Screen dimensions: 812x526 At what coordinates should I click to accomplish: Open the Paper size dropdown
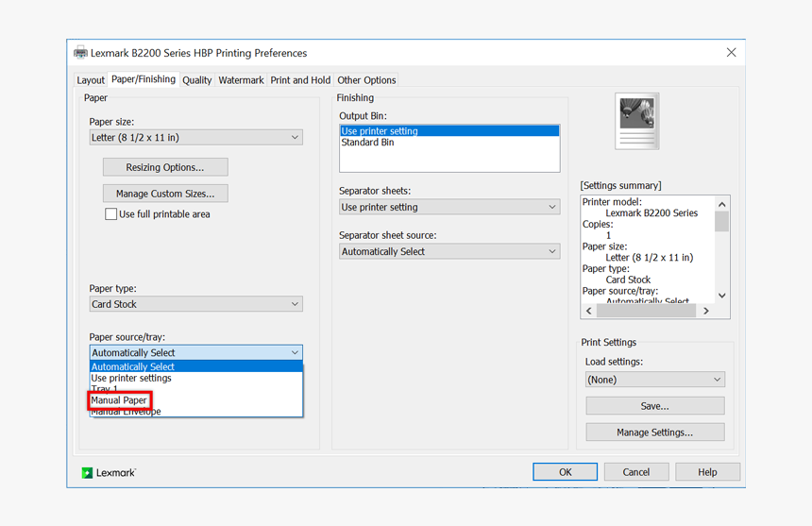click(195, 137)
